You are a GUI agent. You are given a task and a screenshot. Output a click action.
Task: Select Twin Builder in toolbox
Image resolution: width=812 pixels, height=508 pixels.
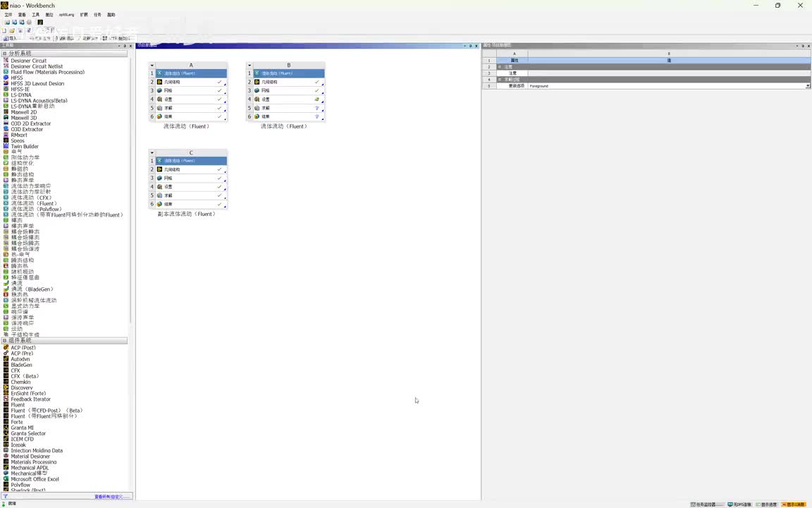point(25,146)
